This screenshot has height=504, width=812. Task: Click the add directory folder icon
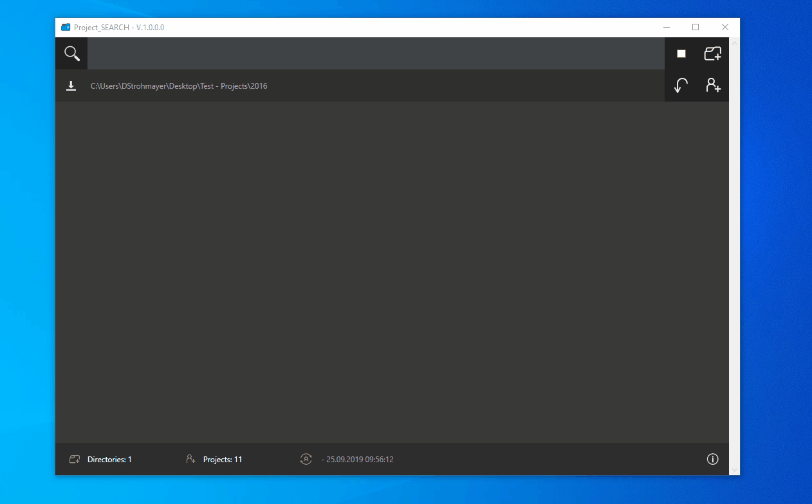(712, 54)
